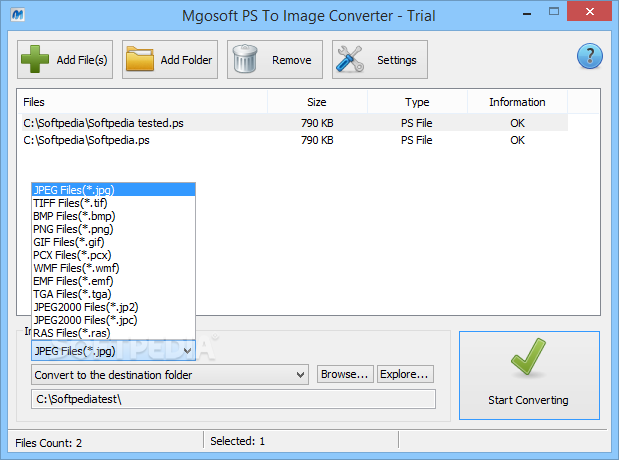
Task: Pick BMP Files(*.bmp) output format
Action: coord(113,216)
